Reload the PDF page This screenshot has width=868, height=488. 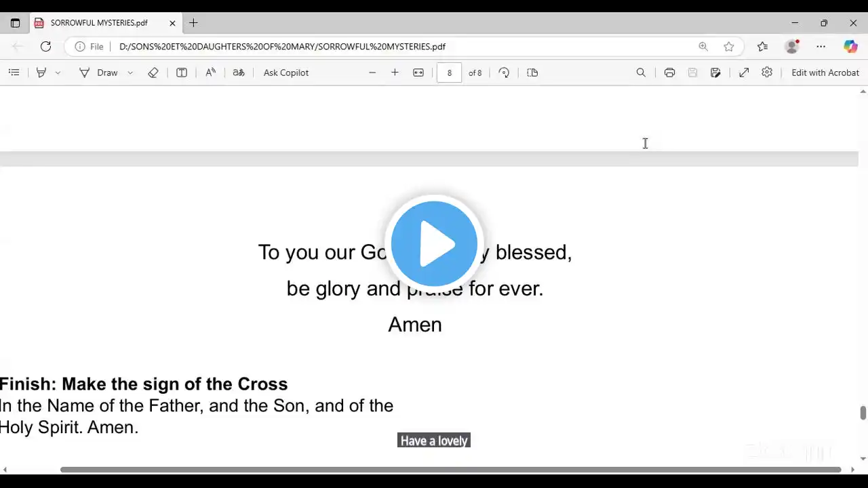click(45, 47)
